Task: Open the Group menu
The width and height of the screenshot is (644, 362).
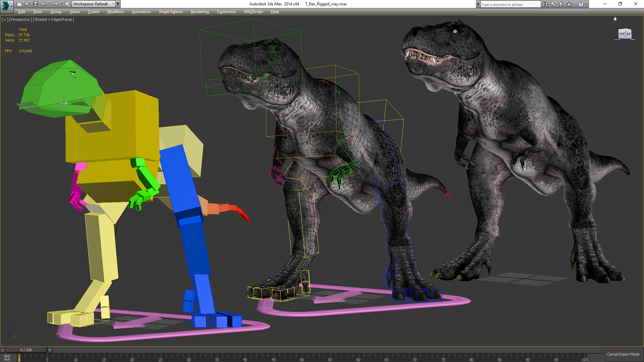Action: pos(56,12)
